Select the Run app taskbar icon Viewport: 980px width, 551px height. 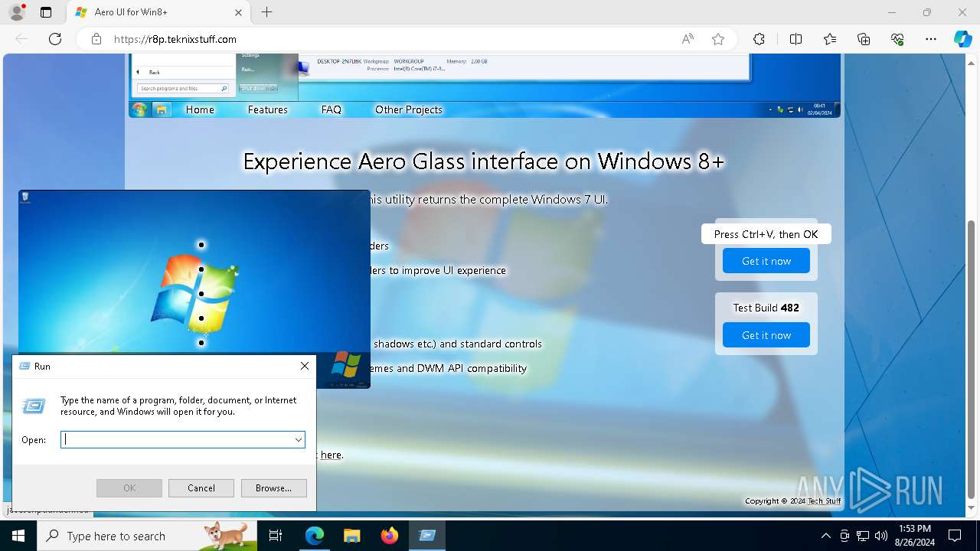pos(427,536)
